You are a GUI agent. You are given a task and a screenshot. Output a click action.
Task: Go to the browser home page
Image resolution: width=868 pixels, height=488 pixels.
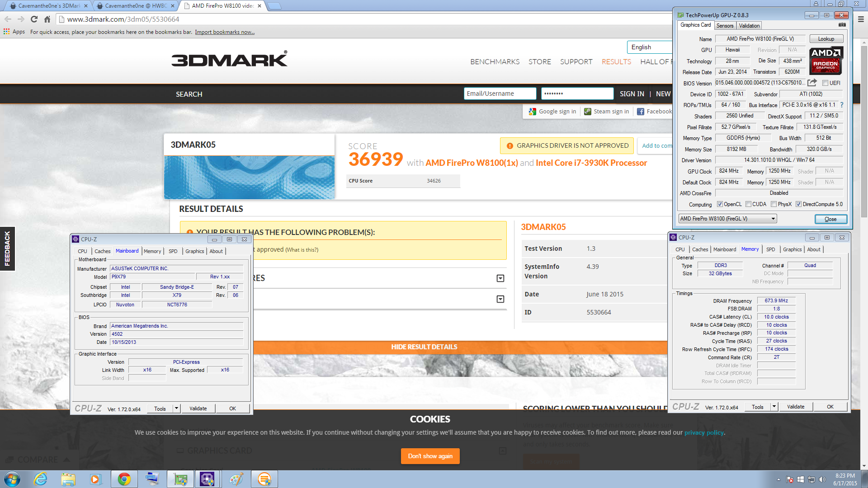(47, 19)
